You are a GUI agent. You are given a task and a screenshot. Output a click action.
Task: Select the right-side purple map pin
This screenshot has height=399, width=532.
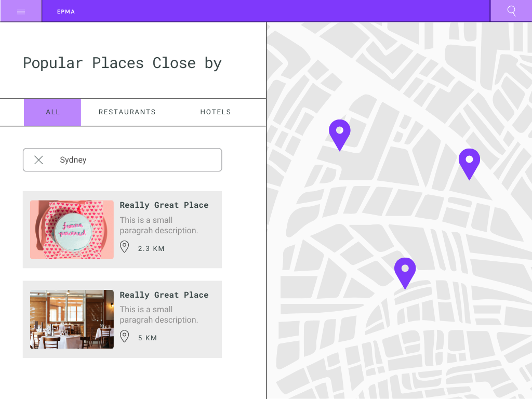click(x=469, y=164)
